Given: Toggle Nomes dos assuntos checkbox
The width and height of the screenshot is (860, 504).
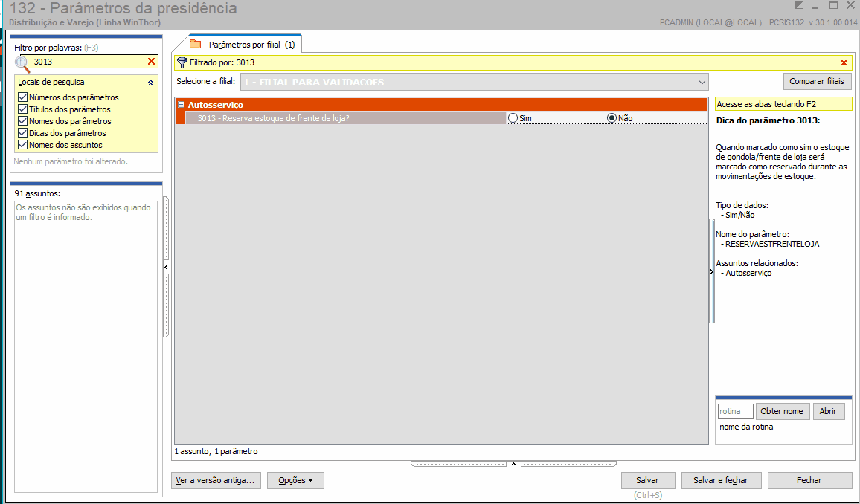Looking at the screenshot, I should [22, 145].
